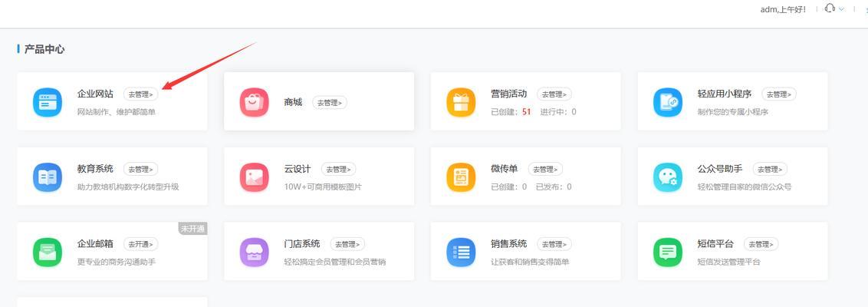This screenshot has width=868, height=307.
Task: Click 去管理 button for 云设计
Action: [339, 169]
